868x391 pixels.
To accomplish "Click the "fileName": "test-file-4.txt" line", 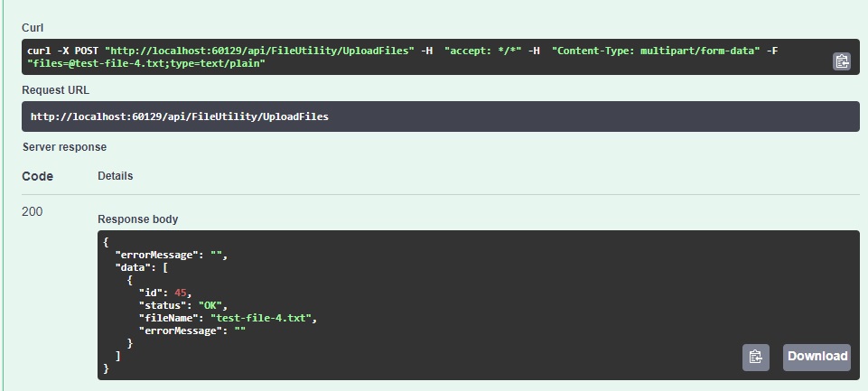I will click(229, 319).
